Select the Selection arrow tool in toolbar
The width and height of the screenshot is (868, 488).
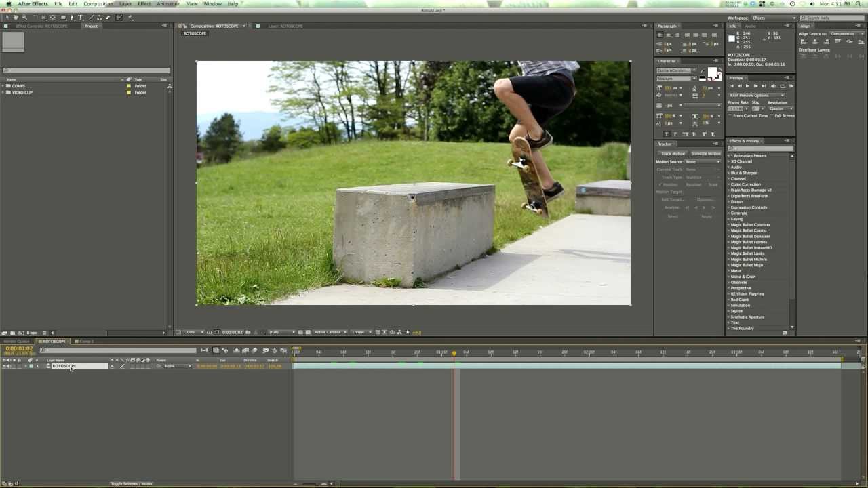pyautogui.click(x=7, y=17)
